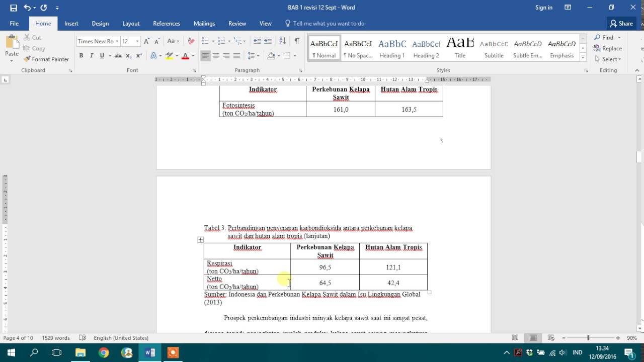Open File Explorer from the taskbar
The width and height of the screenshot is (644, 362).
[x=80, y=352]
